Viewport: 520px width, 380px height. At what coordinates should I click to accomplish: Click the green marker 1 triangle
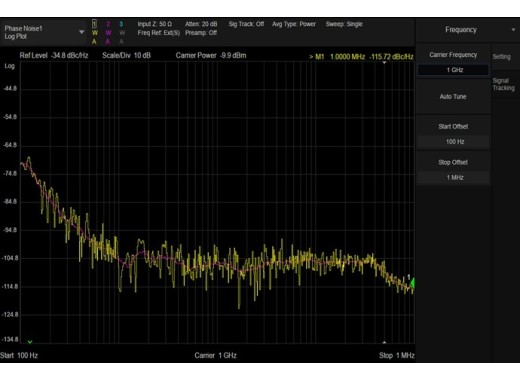(412, 283)
